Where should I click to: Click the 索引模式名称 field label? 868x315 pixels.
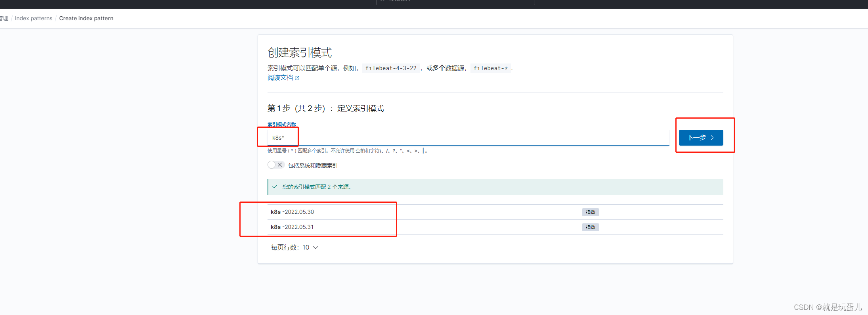pos(282,124)
